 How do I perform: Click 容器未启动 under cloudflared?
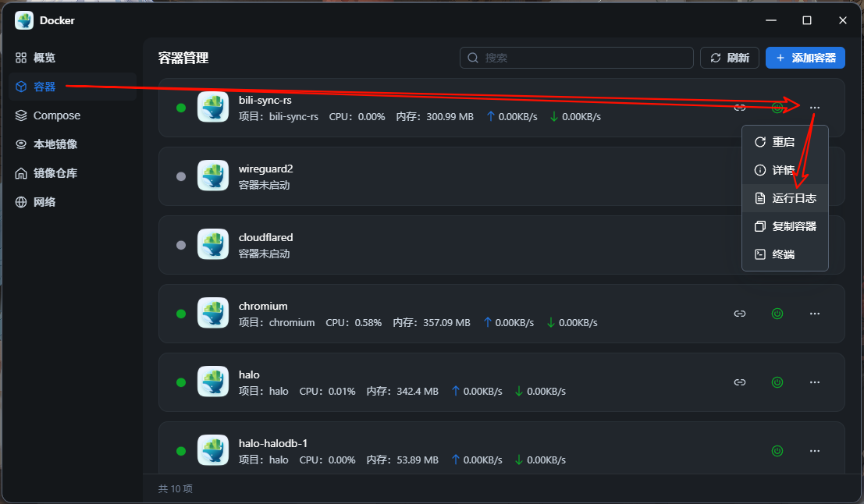(x=264, y=254)
